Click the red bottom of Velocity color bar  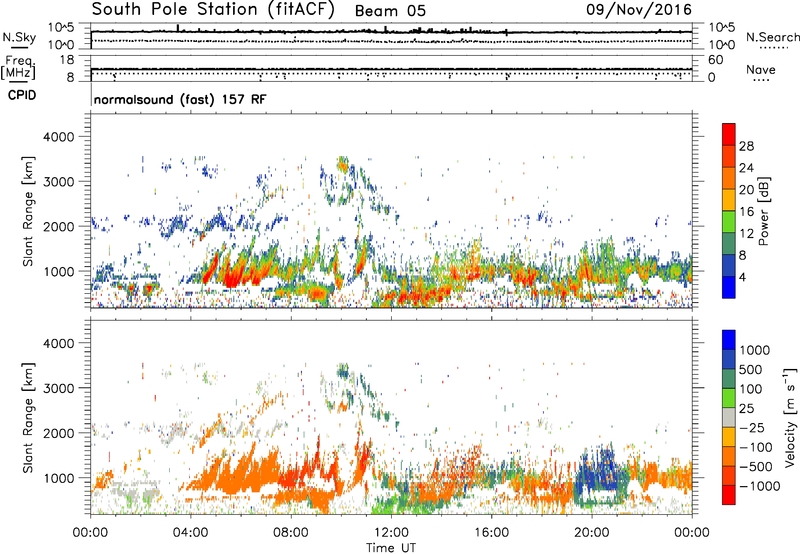tap(729, 495)
